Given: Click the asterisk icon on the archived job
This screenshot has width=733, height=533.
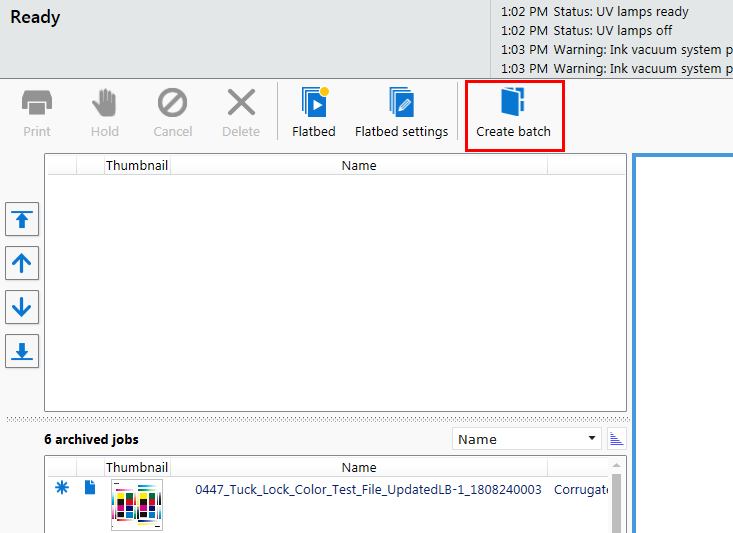Looking at the screenshot, I should [x=62, y=488].
